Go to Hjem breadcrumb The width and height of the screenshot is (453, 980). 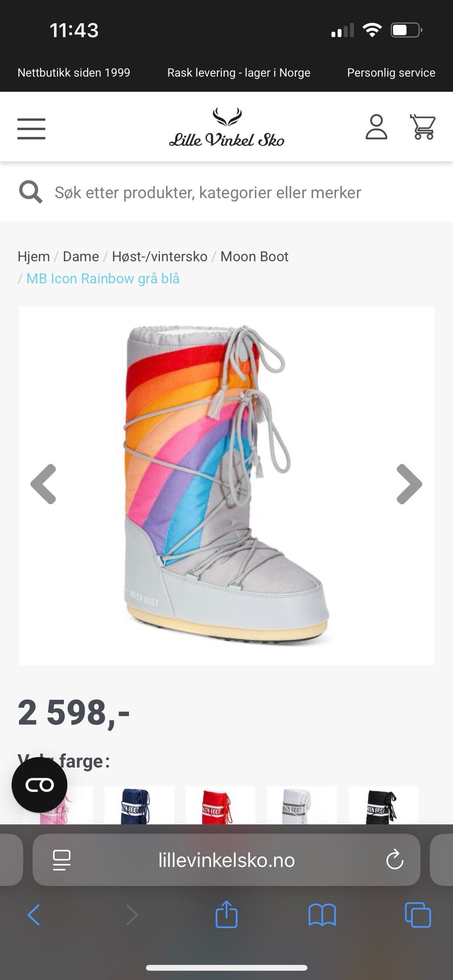coord(34,257)
